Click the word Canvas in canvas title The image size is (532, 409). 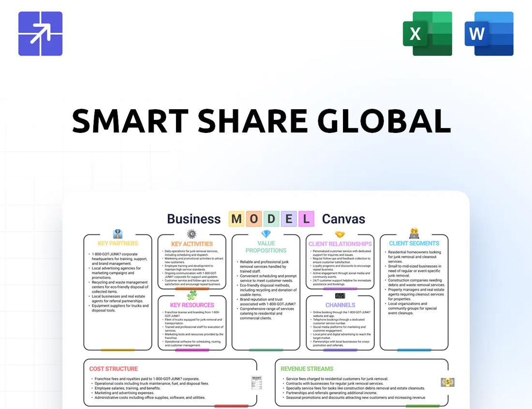[343, 219]
